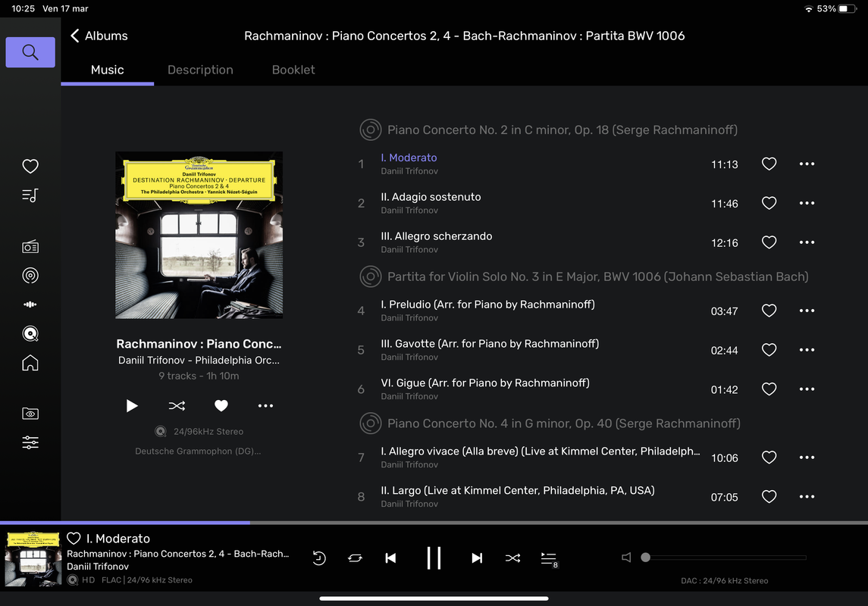
Task: Skip to next track
Action: coord(477,558)
